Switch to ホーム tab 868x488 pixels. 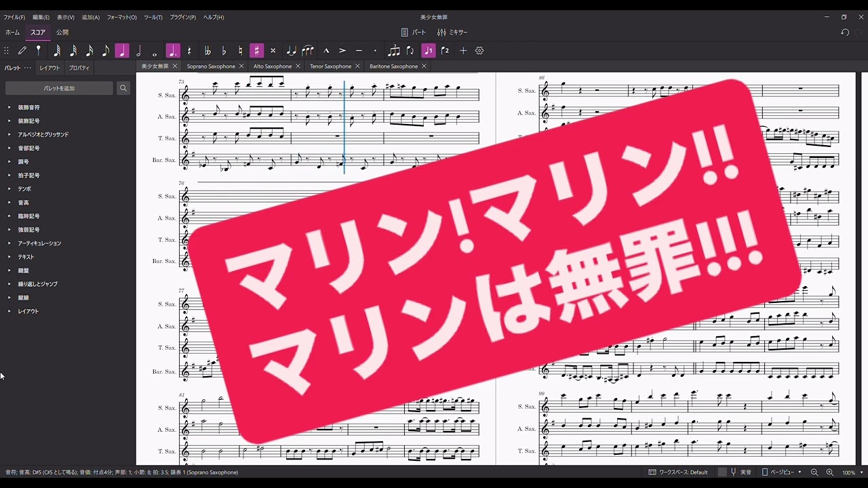[12, 32]
